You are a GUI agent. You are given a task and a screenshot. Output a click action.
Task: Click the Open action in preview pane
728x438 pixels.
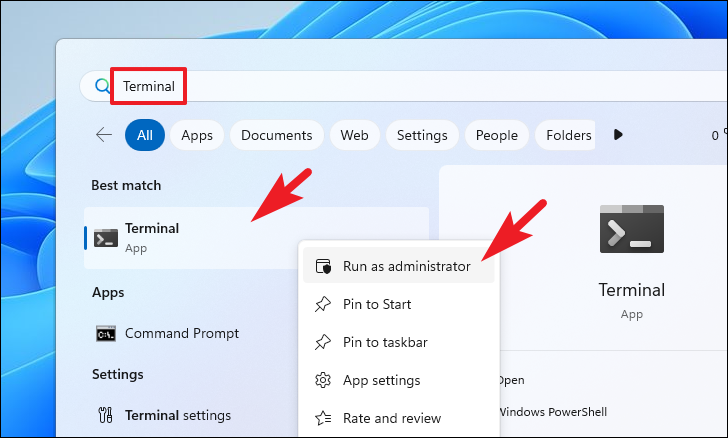[x=511, y=380]
